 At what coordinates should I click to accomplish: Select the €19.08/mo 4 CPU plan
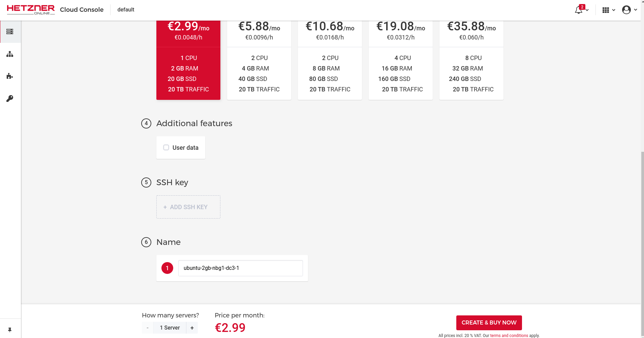401,60
